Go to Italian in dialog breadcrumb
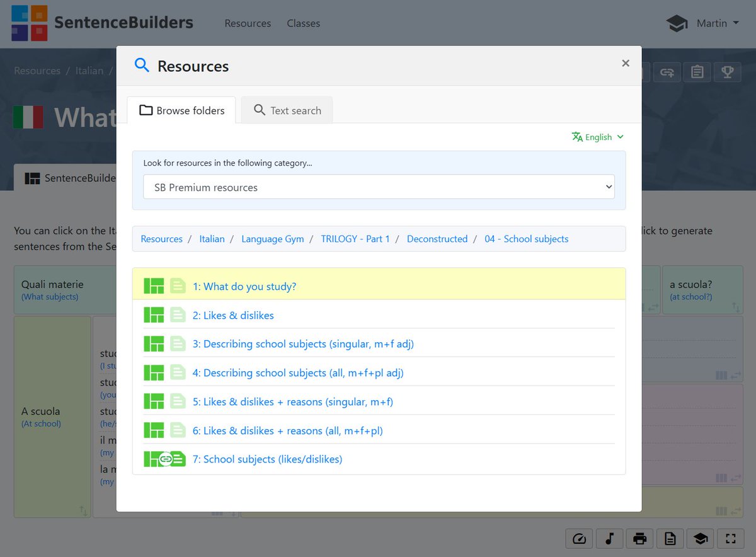Viewport: 756px width, 557px height. point(212,239)
